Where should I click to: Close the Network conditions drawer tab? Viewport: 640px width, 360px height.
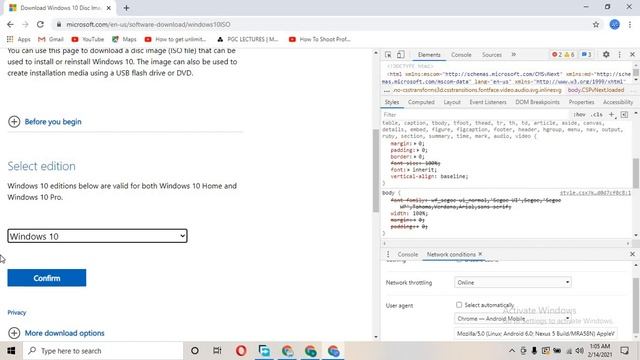click(x=480, y=254)
